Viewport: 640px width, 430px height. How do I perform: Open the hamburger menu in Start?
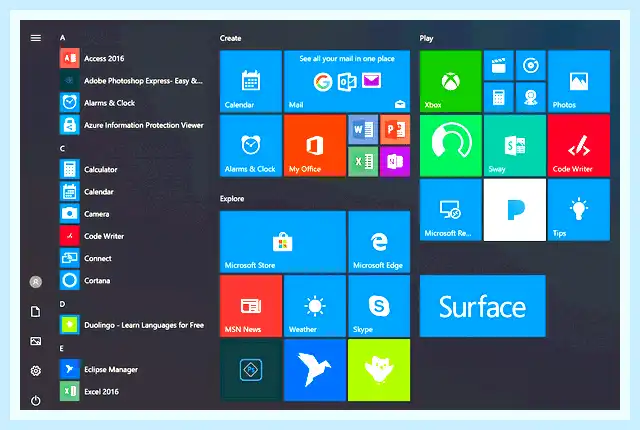click(36, 38)
